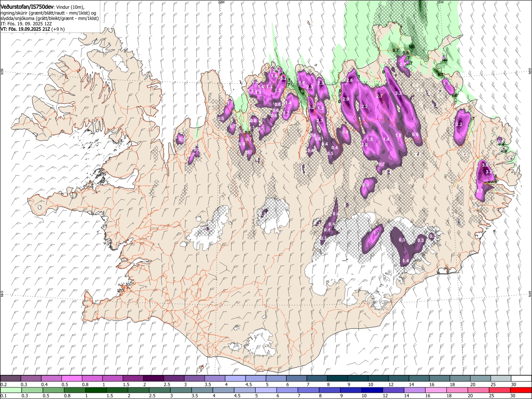Select the 0.8–1 swatch in upper snow scale

[x=92, y=378]
